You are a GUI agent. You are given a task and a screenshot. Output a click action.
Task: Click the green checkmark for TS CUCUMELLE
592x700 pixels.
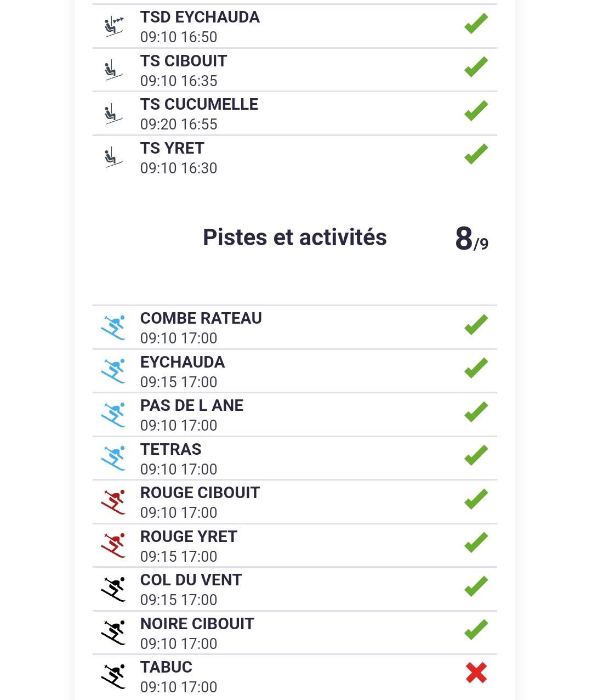click(476, 110)
